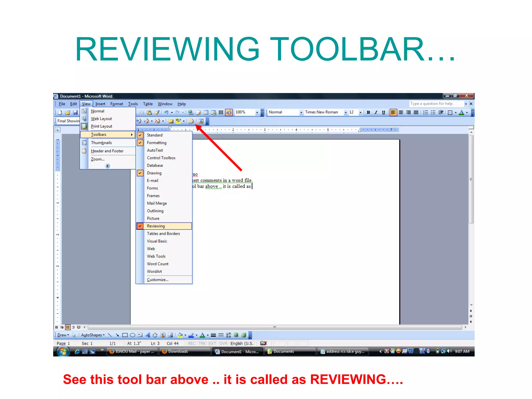The image size is (532, 399).
Task: Switch to IGNOU Mail taskbar button
Action: click(132, 351)
